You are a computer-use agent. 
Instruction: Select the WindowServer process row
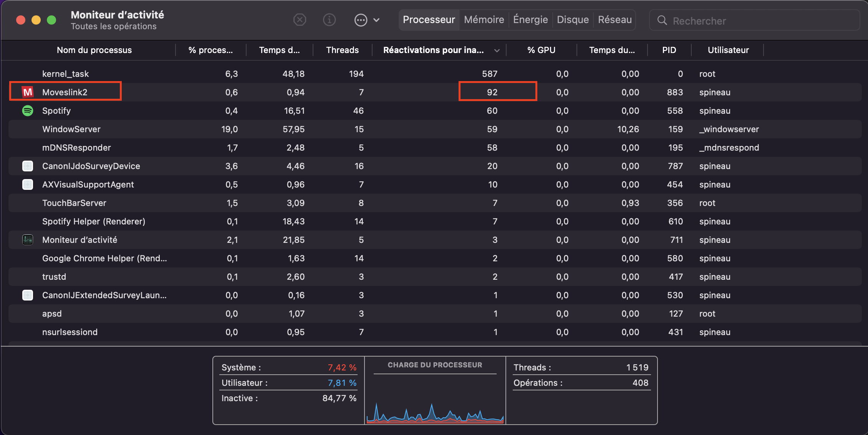[71, 129]
